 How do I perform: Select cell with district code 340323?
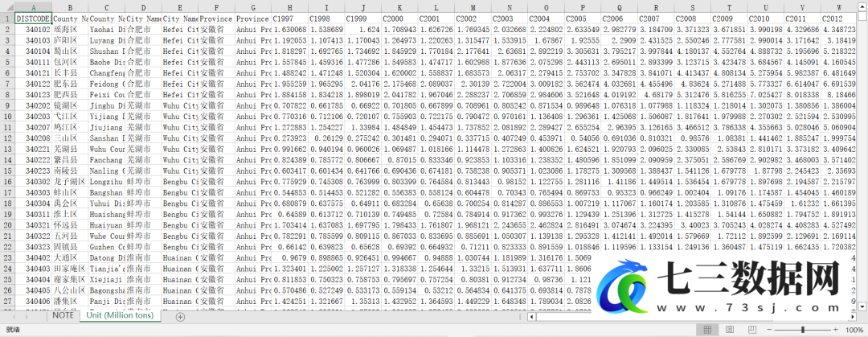[33, 247]
